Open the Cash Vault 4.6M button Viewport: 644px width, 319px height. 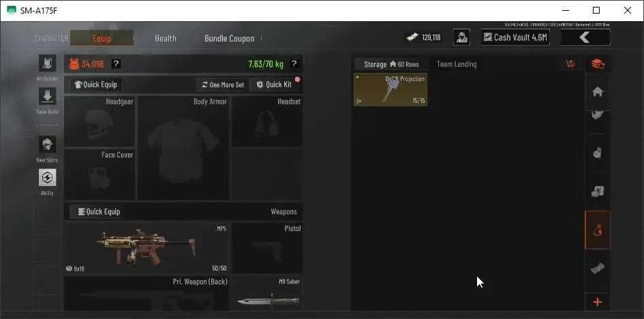515,37
